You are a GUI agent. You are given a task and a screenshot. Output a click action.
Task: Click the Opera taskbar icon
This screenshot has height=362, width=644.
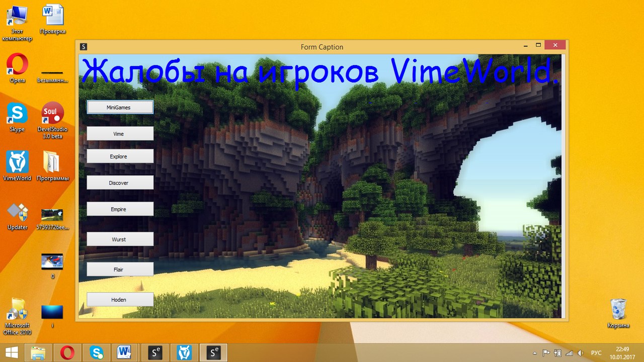click(x=67, y=353)
